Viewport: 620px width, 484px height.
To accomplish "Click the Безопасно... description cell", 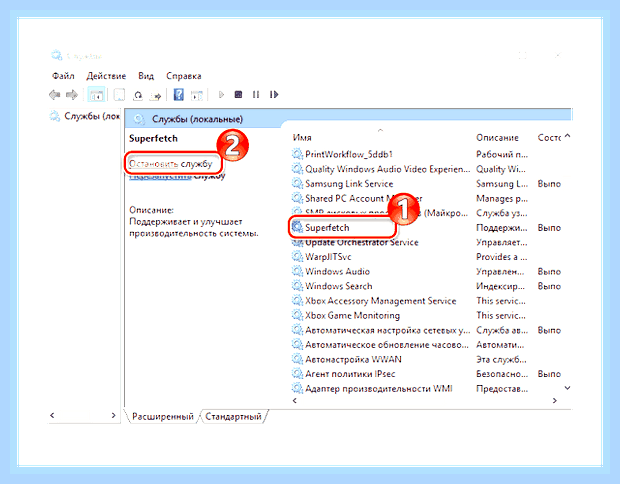I will tap(502, 374).
